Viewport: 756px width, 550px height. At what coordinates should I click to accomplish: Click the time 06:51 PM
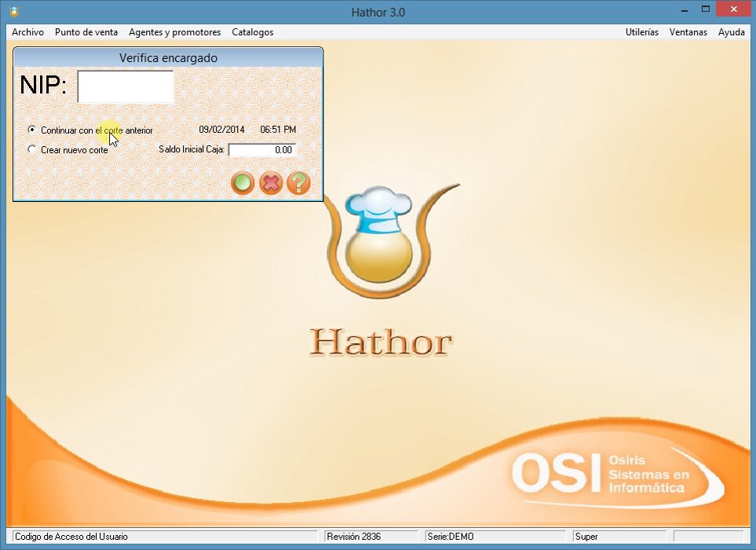[278, 130]
